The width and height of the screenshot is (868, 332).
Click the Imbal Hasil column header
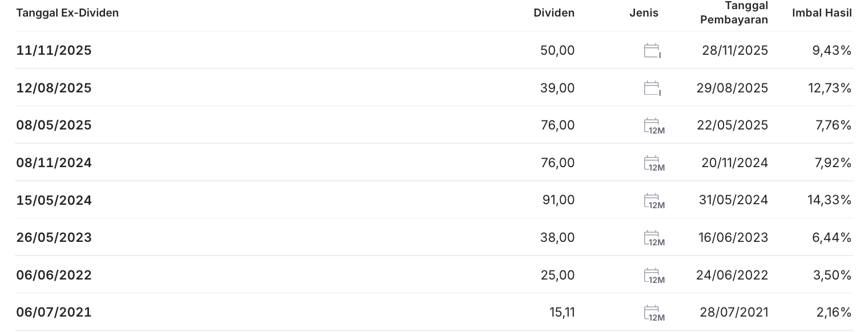[822, 13]
